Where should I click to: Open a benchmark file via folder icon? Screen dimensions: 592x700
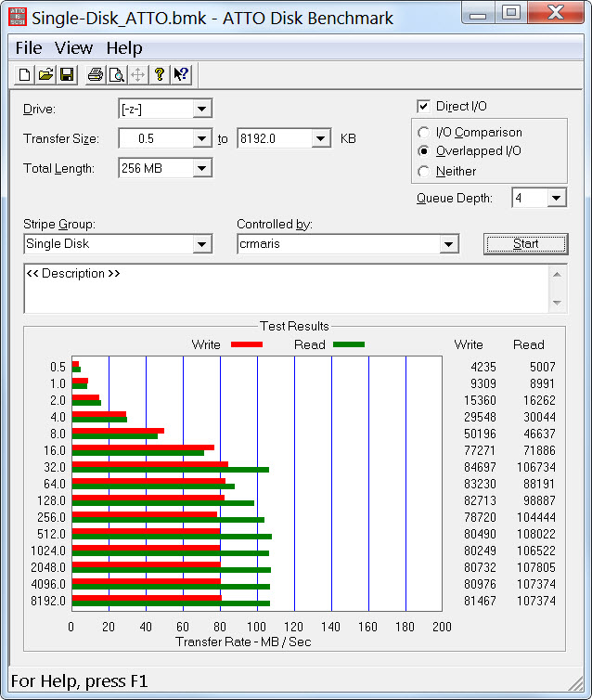click(46, 75)
